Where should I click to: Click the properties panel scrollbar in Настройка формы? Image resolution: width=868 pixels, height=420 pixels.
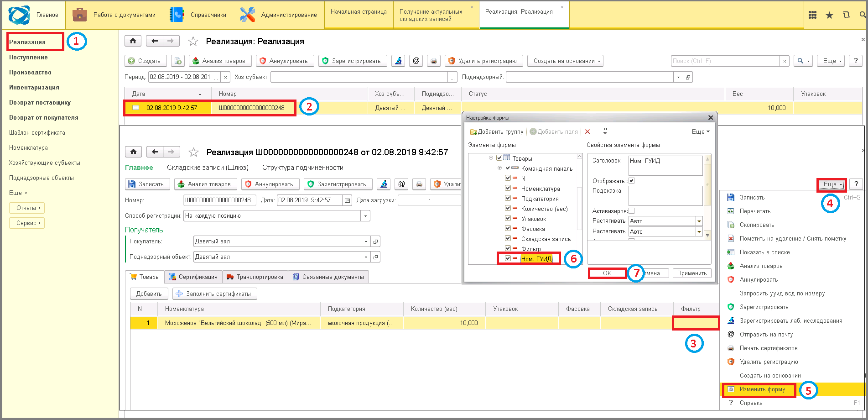click(x=707, y=198)
